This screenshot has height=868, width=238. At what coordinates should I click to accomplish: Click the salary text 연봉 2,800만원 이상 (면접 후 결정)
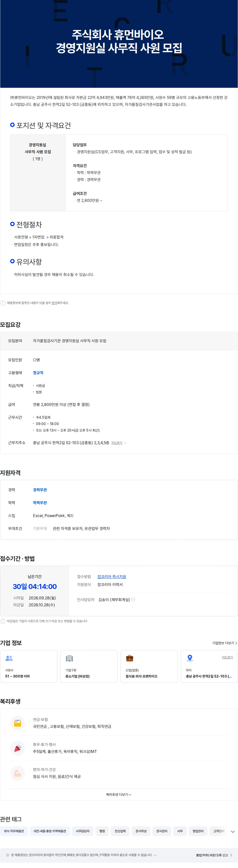coord(61,404)
